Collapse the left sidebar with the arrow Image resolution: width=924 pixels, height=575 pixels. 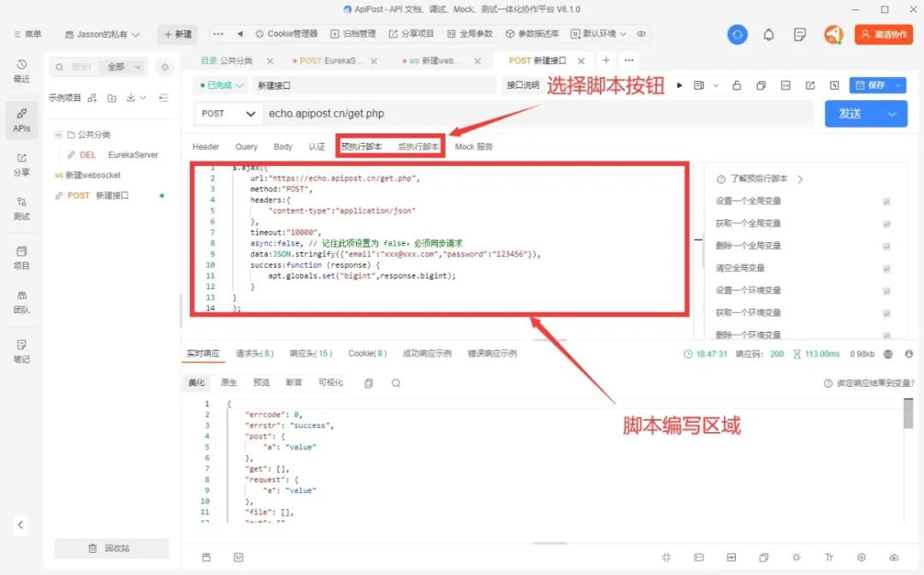coord(20,525)
